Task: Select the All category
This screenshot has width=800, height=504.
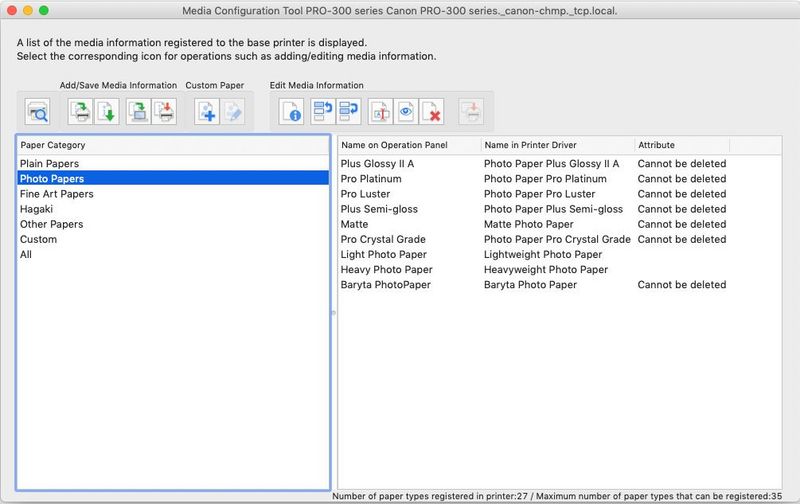Action: coord(173,255)
